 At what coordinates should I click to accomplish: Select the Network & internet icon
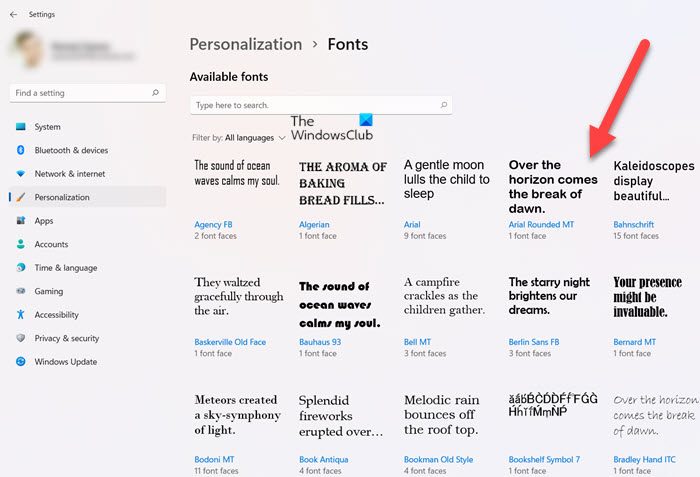20,174
